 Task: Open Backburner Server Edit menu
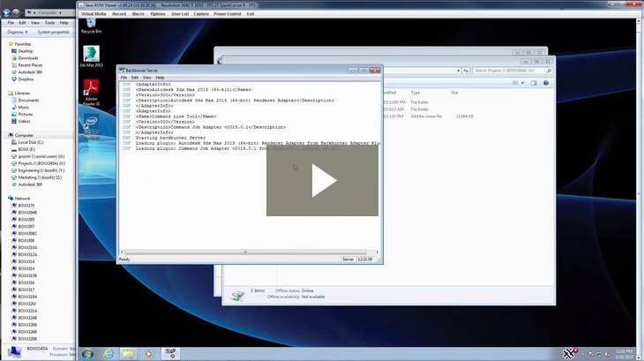tap(135, 78)
